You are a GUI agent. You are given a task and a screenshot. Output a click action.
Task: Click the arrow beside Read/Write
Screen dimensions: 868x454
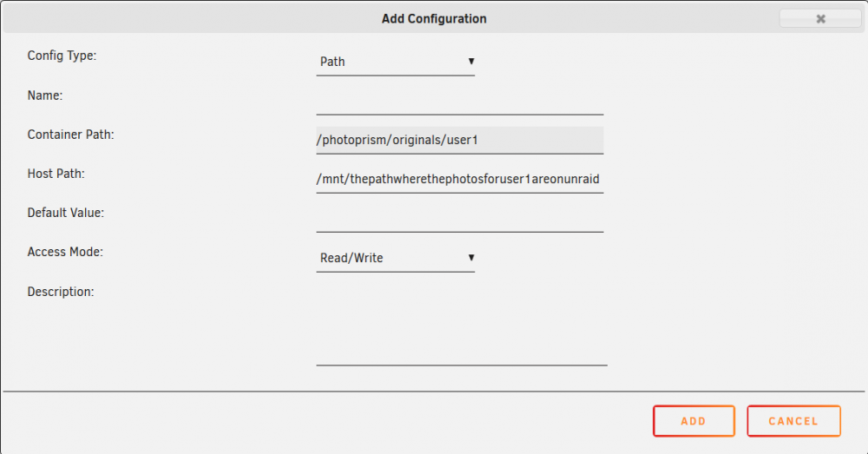(471, 258)
